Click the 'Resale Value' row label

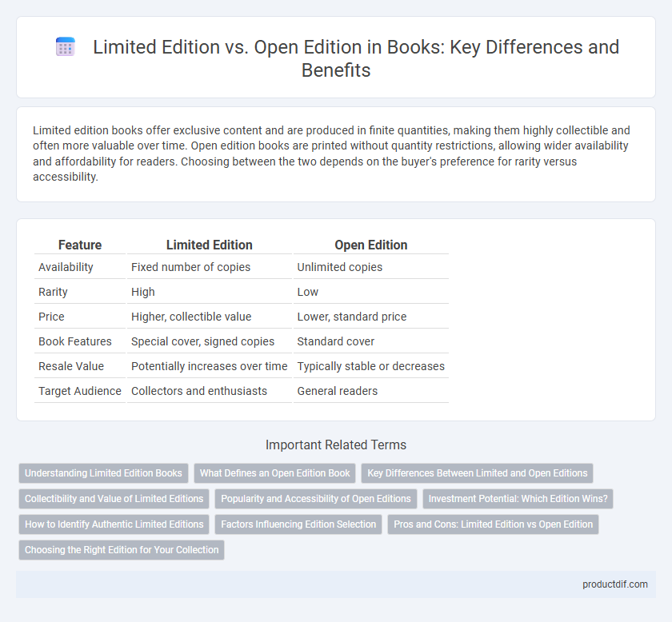pos(71,366)
